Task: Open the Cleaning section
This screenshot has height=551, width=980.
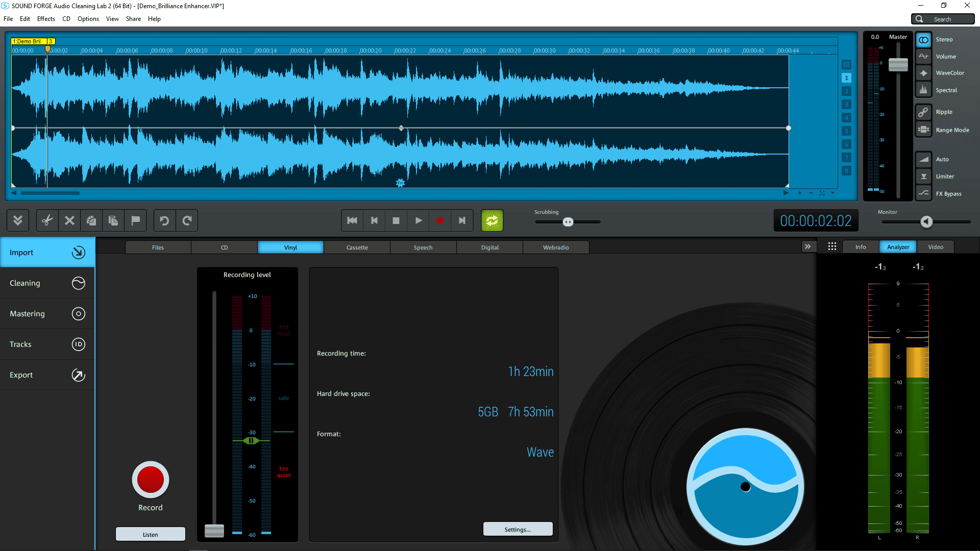Action: [47, 283]
